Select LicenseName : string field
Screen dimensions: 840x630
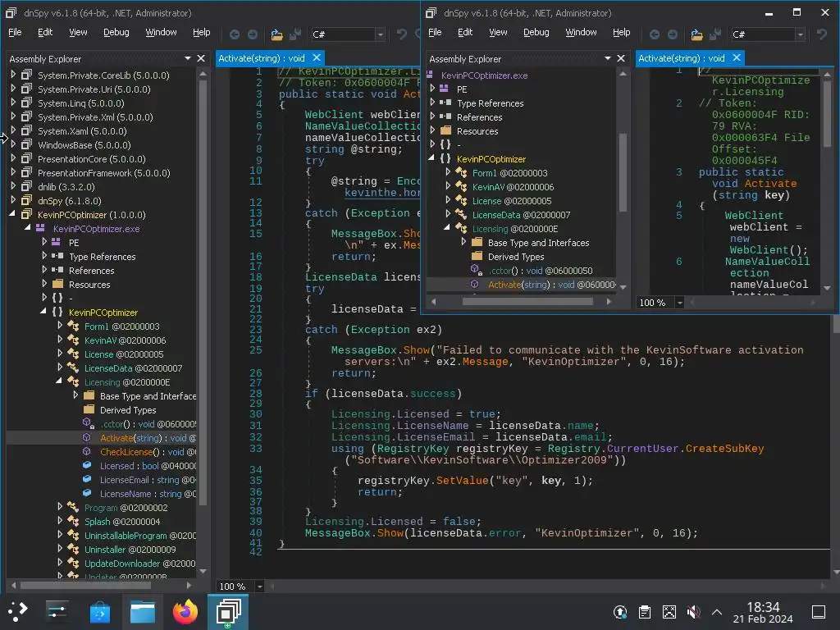pos(148,494)
